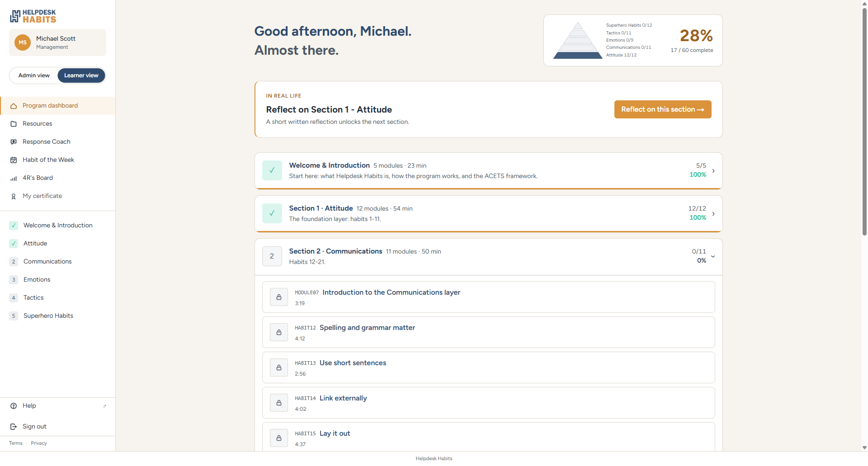Open Response Coach page

58,142
